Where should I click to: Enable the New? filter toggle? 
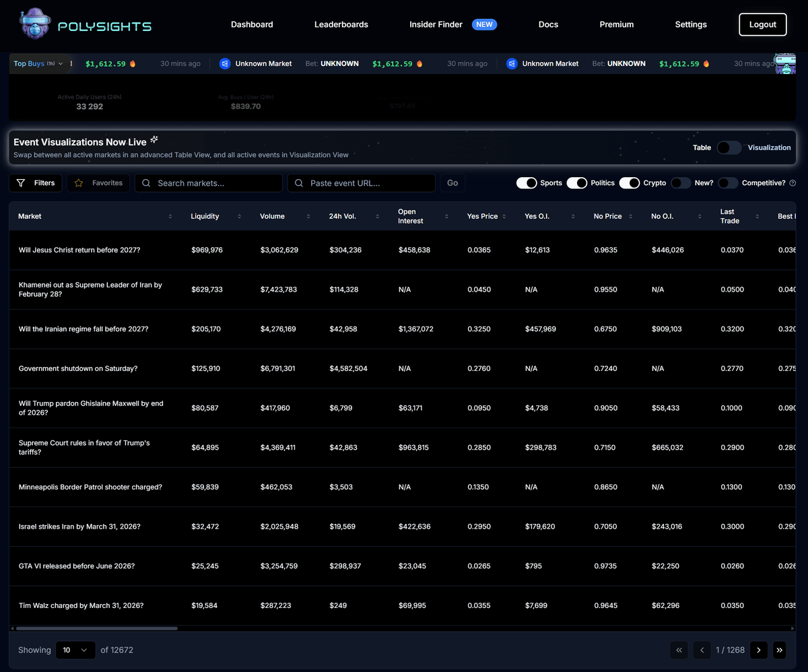681,183
